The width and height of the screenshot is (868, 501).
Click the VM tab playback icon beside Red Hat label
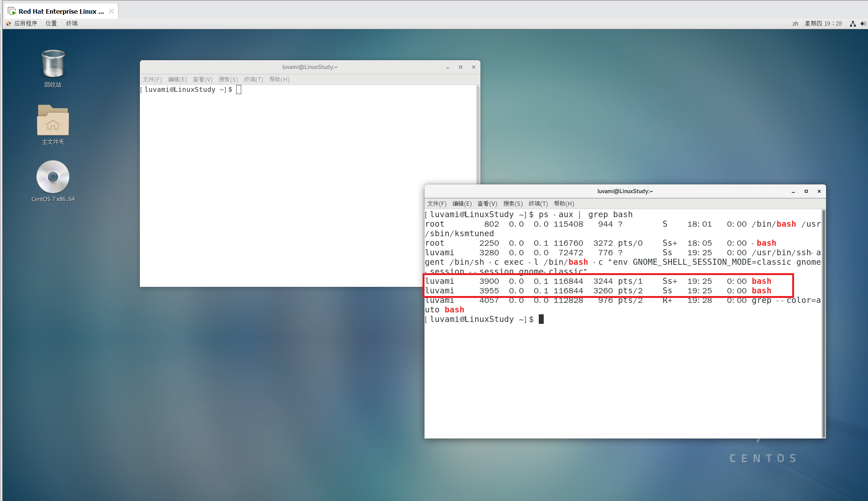tap(12, 11)
